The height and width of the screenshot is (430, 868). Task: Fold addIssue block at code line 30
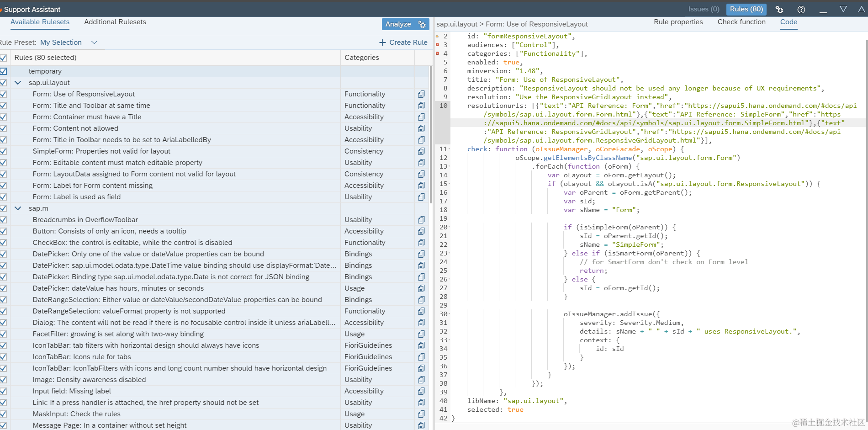[450, 314]
